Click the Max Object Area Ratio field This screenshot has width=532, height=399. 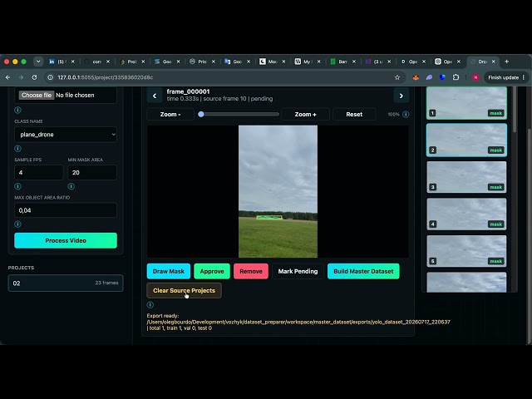66,210
